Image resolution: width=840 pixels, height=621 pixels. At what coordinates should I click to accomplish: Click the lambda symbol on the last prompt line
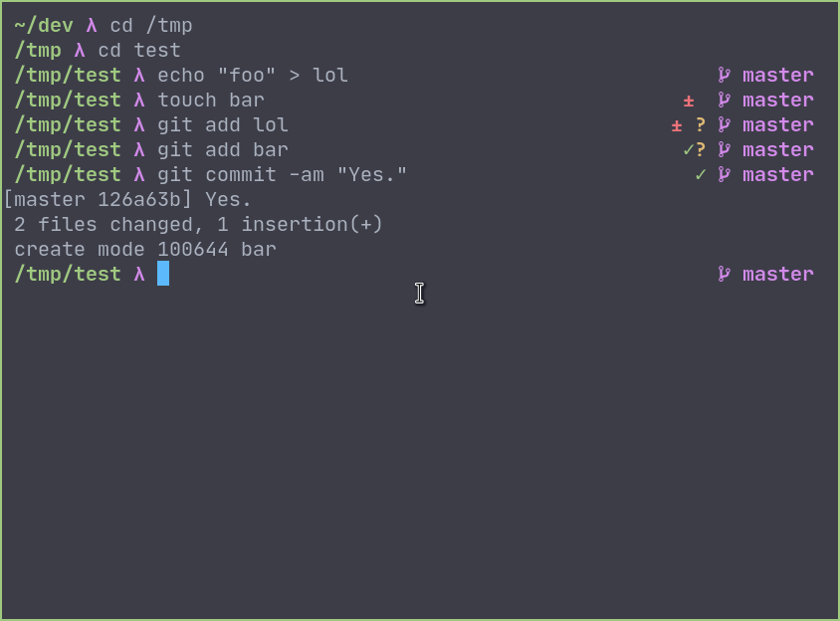[139, 275]
